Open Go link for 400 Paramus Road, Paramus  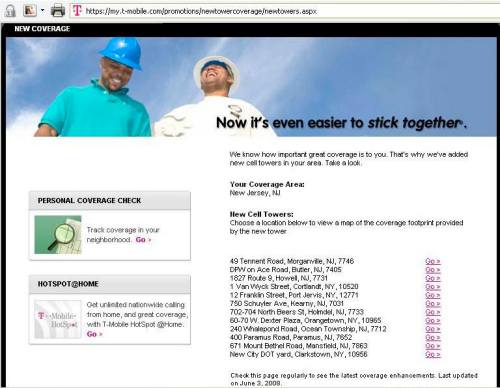click(x=433, y=337)
